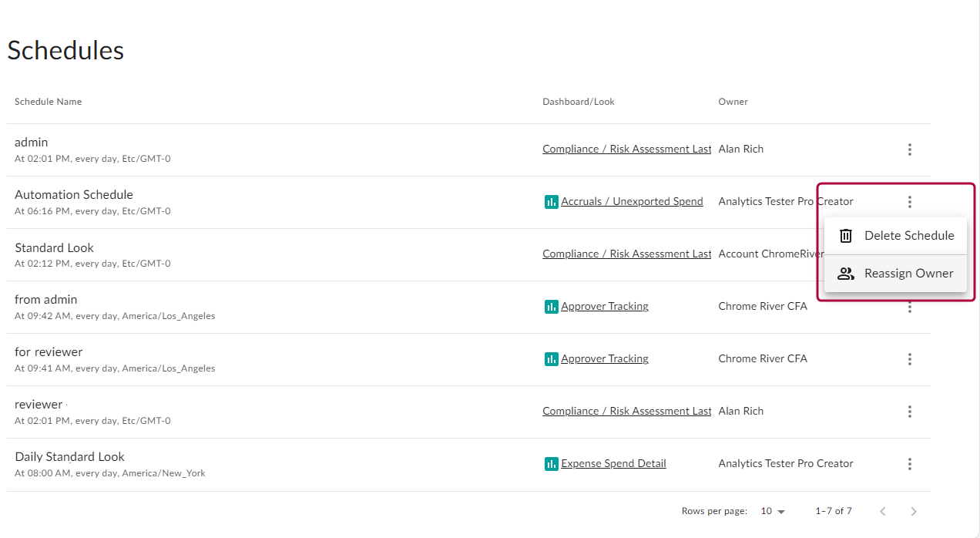The image size is (980, 538).
Task: Open the Compliance / Risk Assessment Last dashboard
Action: click(626, 148)
